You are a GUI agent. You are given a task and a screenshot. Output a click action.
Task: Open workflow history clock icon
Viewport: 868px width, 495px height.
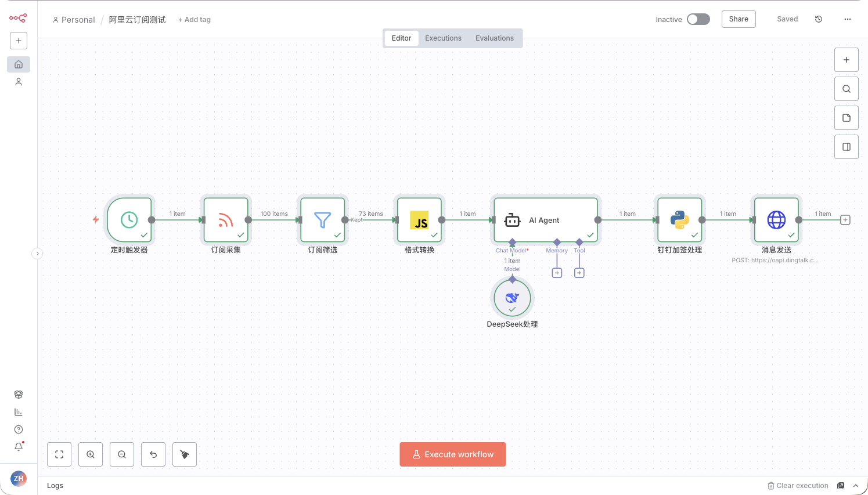tap(819, 19)
